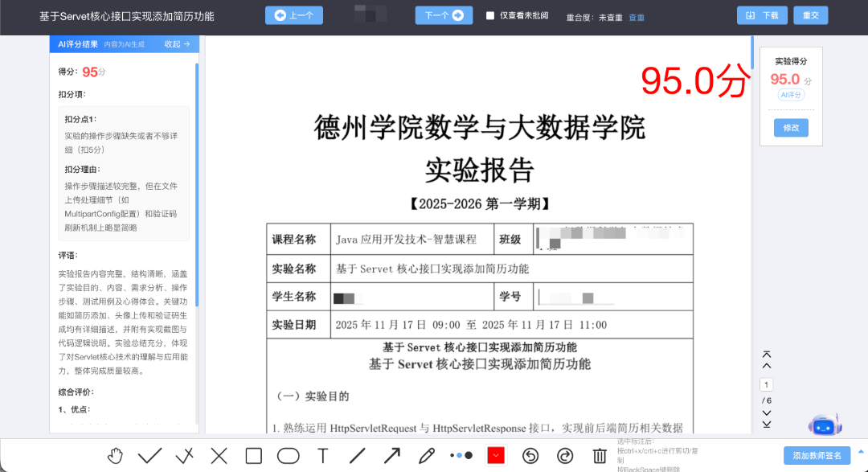Screen dimensions: 868x472
Task: Select the text annotation tool
Action: [322, 455]
